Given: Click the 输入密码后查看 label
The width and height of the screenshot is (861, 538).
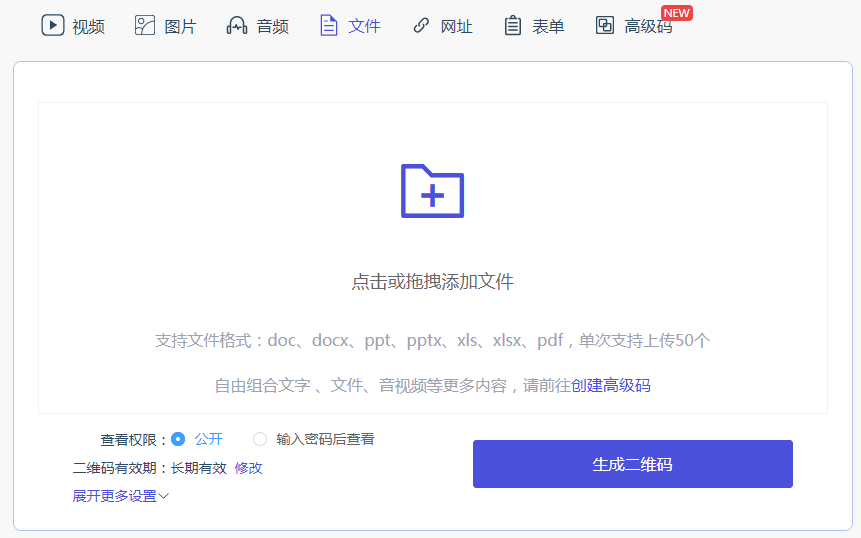Looking at the screenshot, I should tap(325, 439).
